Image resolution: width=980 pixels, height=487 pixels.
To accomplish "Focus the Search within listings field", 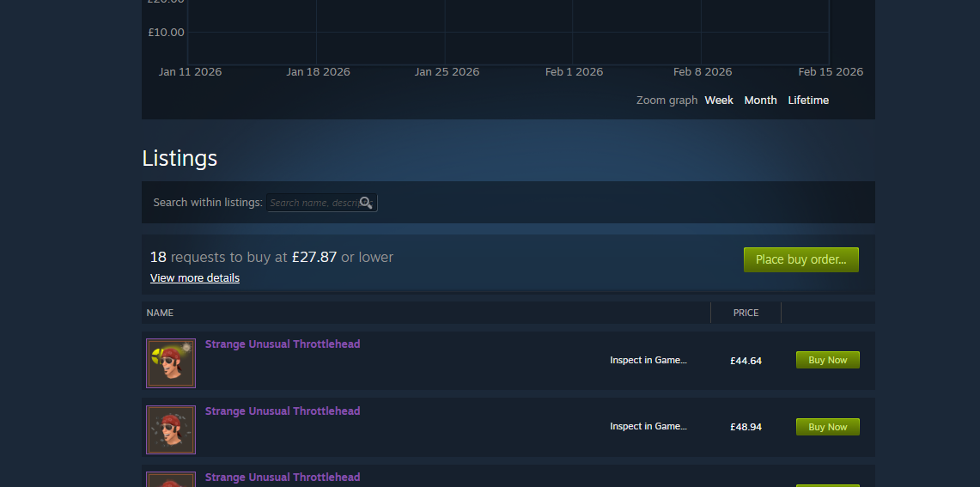I will pos(322,203).
